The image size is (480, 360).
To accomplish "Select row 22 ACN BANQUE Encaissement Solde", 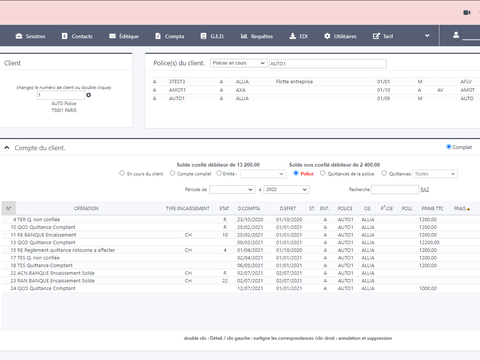I will click(x=241, y=273).
